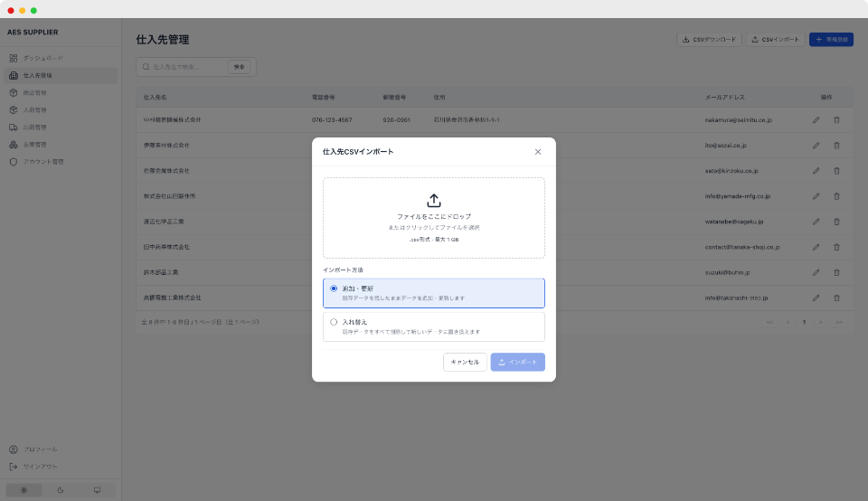Go to the next page arrow in pagination
Viewport: 868px width, 501px height.
click(x=820, y=322)
